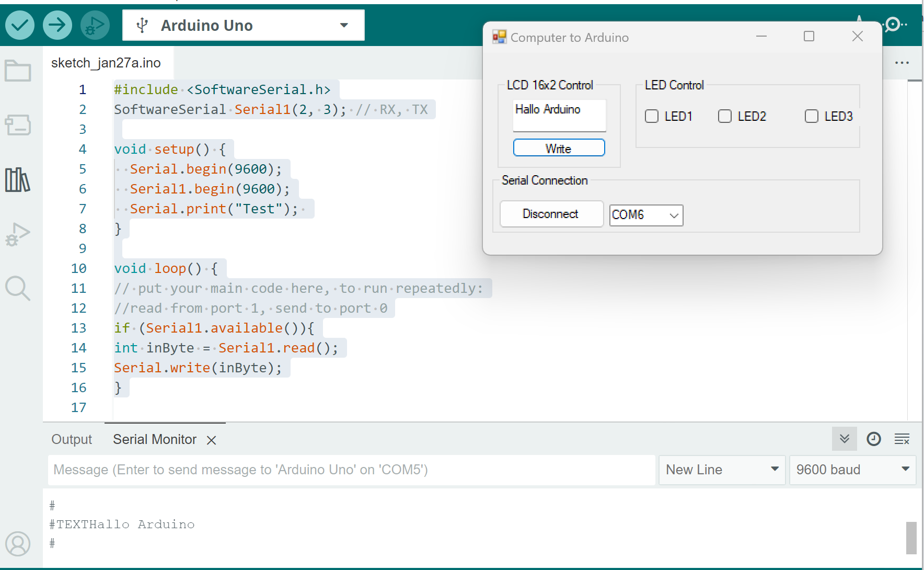Click the #include <SoftwareSerial.h> line
The height and width of the screenshot is (570, 924).
[x=222, y=89]
